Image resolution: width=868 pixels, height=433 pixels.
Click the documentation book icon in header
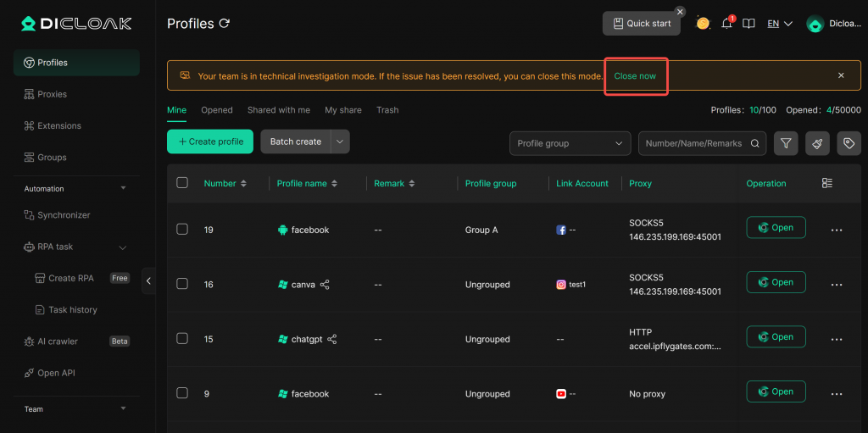tap(748, 24)
